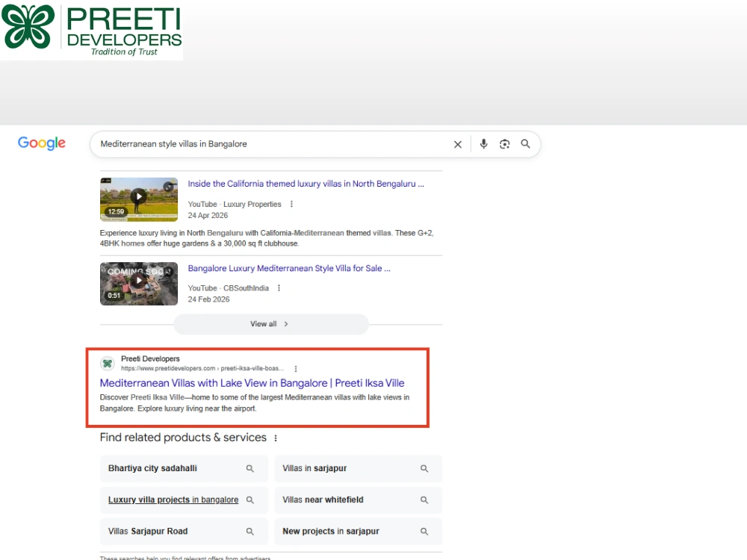Click Preeti Developers site favicon

[x=108, y=364]
